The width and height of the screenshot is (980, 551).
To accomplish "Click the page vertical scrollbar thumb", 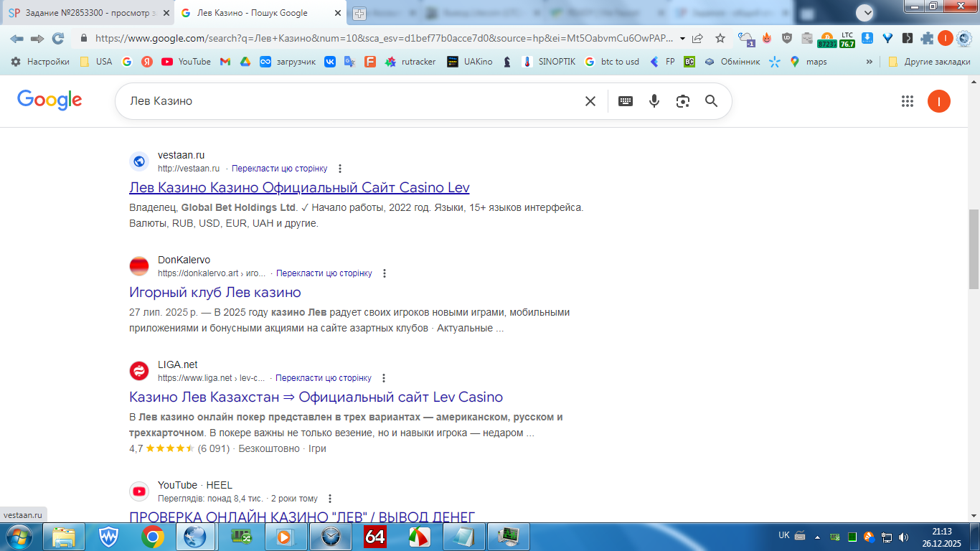I will click(x=974, y=248).
